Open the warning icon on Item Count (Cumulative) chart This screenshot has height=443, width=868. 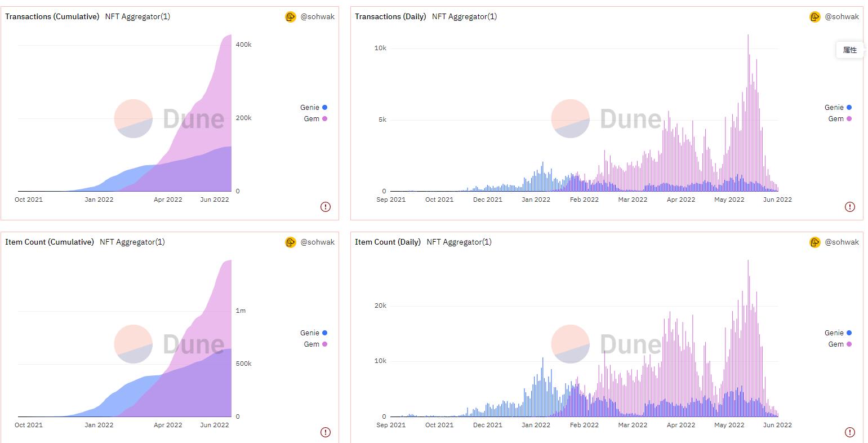[x=326, y=432]
